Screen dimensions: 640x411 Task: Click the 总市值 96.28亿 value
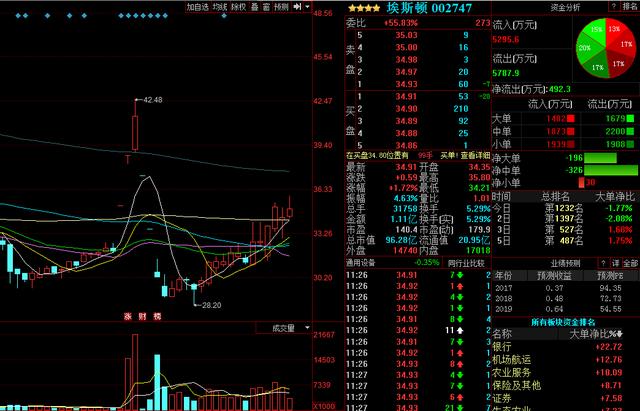click(401, 240)
